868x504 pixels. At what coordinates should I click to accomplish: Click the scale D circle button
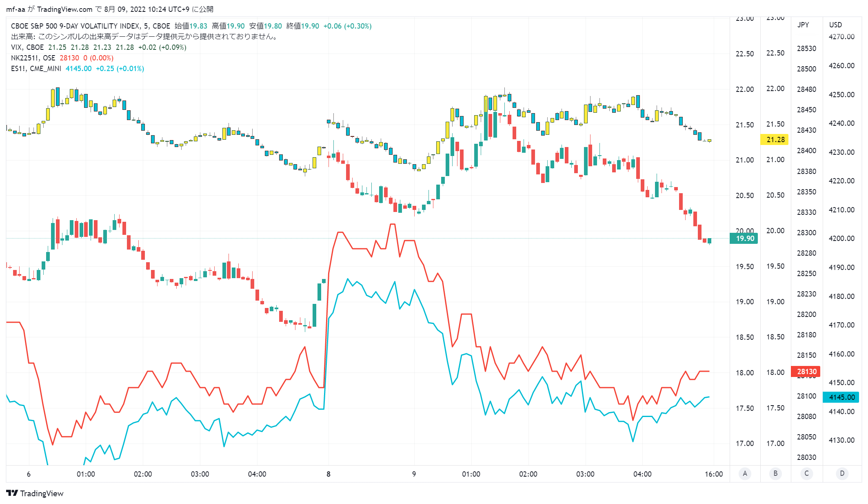tap(842, 473)
